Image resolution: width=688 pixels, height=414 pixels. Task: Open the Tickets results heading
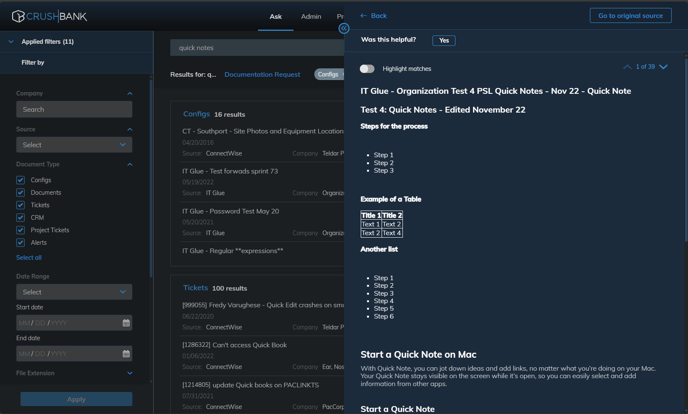(x=195, y=288)
